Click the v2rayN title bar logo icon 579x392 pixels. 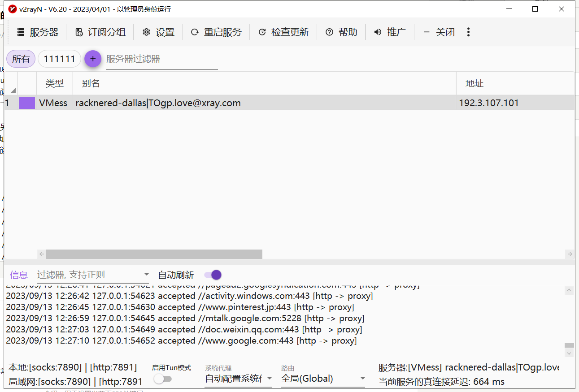13,9
